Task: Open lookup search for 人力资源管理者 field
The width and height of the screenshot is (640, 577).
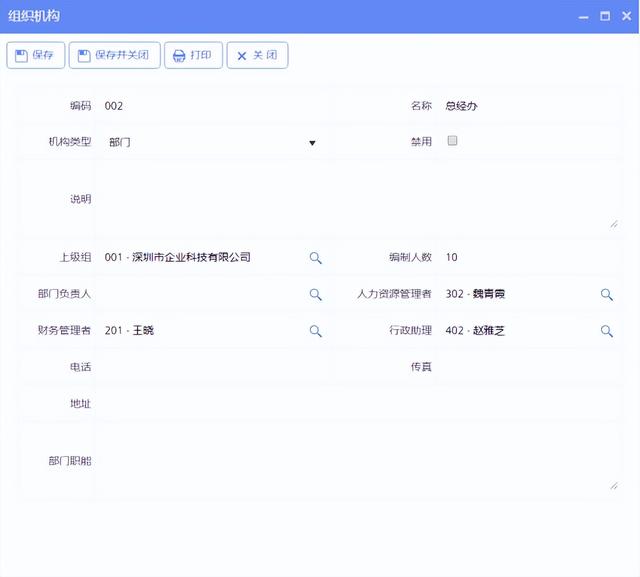Action: pos(607,294)
